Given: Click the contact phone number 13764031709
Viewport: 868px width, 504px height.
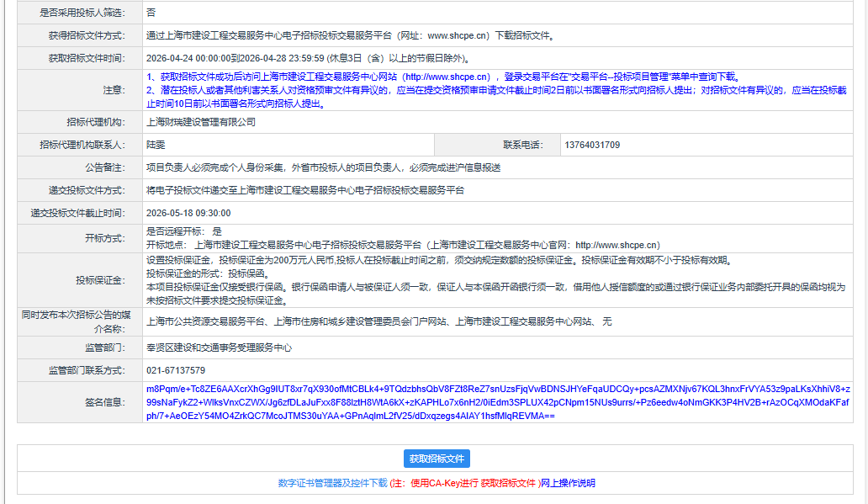Looking at the screenshot, I should (x=594, y=145).
